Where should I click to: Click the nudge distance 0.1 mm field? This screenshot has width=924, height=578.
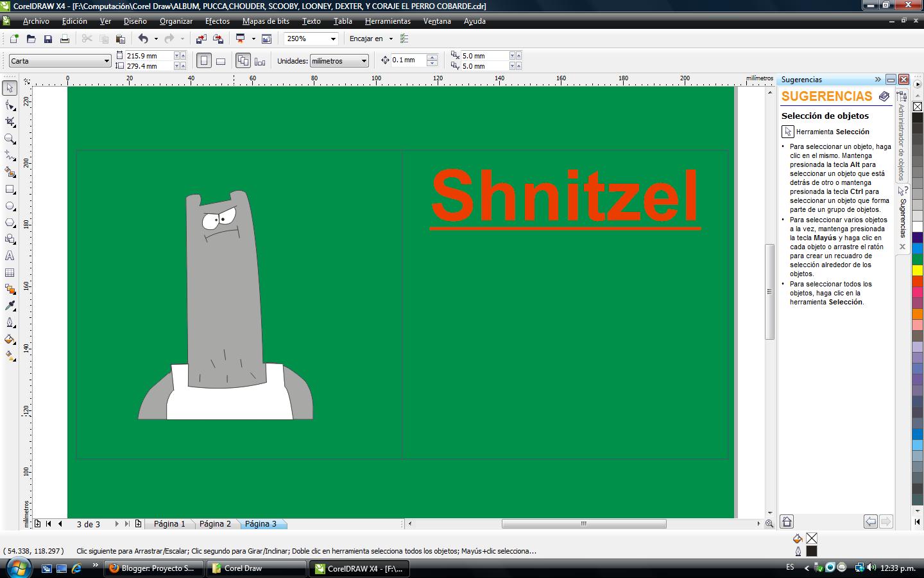click(409, 60)
